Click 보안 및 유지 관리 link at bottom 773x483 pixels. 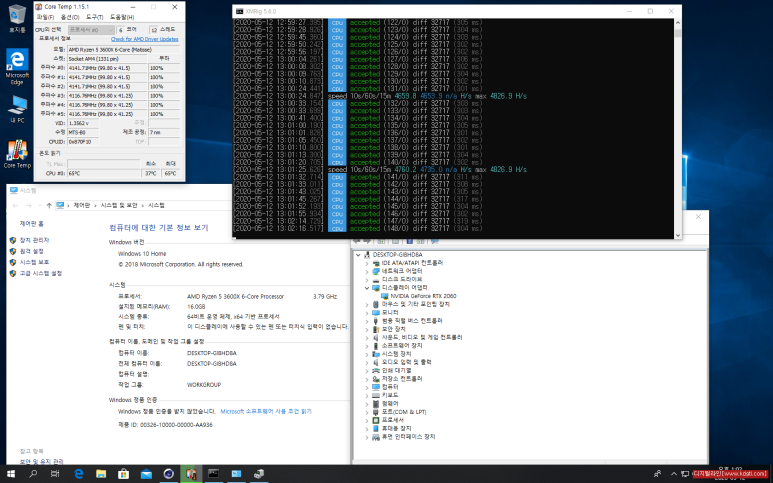[41, 462]
